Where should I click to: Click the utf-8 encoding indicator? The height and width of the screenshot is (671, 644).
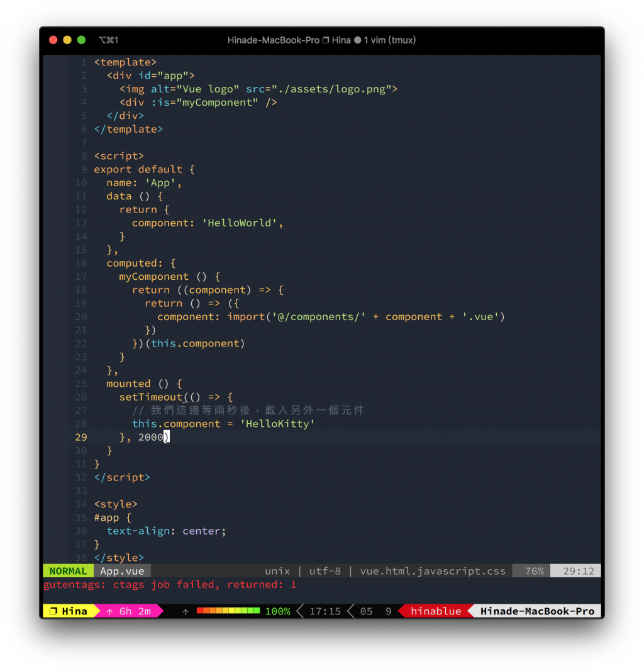pos(325,571)
